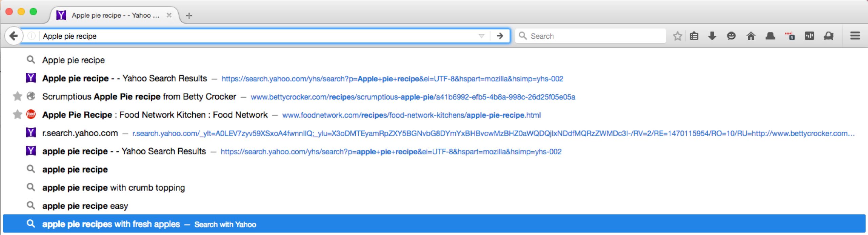The image size is (868, 235).
Task: Click the rocket-ship extension toolbar icon
Action: click(828, 36)
